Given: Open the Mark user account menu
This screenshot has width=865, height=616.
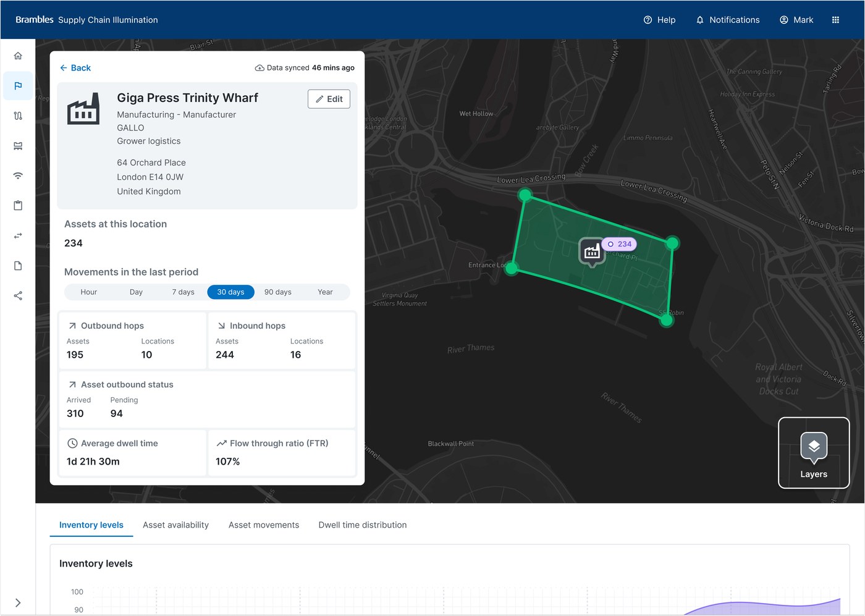Looking at the screenshot, I should (x=796, y=20).
